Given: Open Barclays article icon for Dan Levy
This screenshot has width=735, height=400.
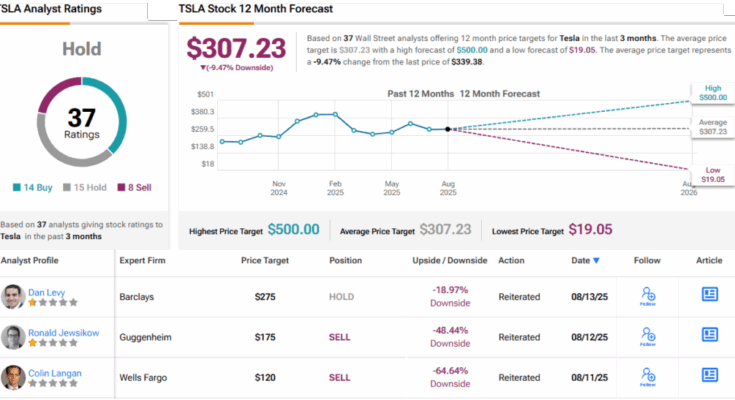Looking at the screenshot, I should point(710,294).
